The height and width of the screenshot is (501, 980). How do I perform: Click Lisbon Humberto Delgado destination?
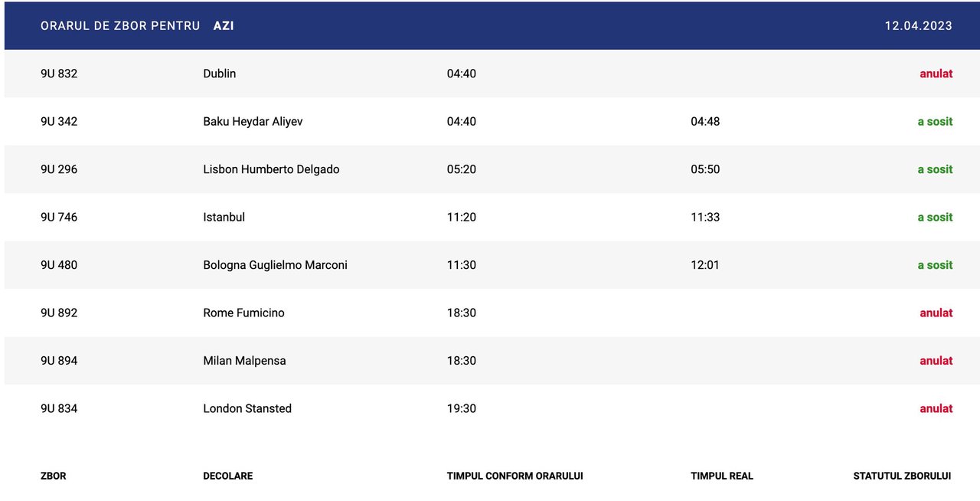[x=271, y=169]
